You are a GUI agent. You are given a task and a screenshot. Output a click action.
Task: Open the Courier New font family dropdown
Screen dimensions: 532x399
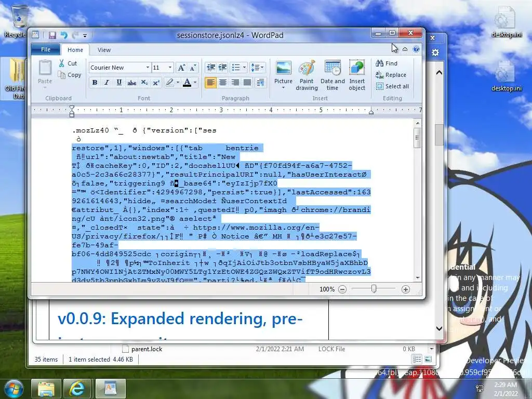[148, 68]
